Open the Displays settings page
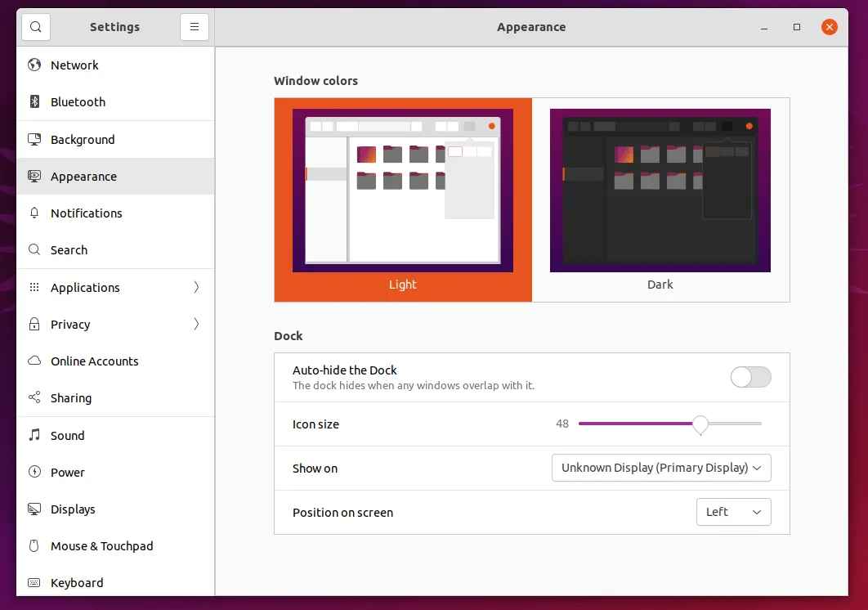 click(x=73, y=509)
